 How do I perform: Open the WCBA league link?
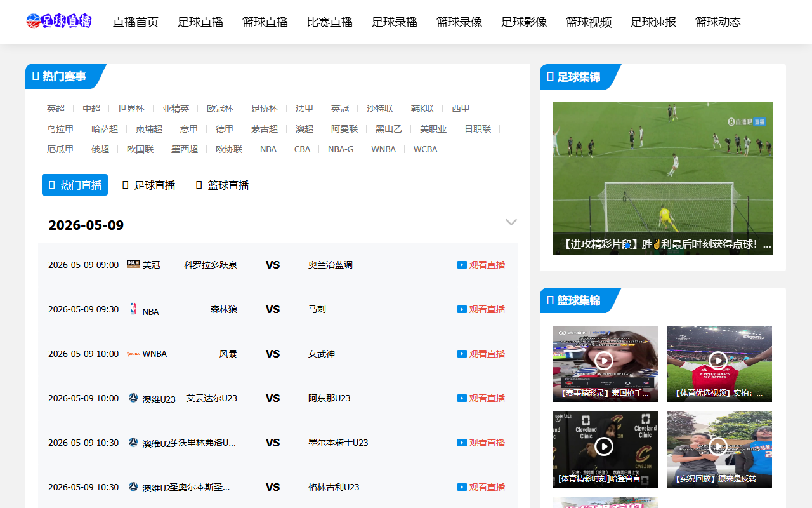(426, 149)
